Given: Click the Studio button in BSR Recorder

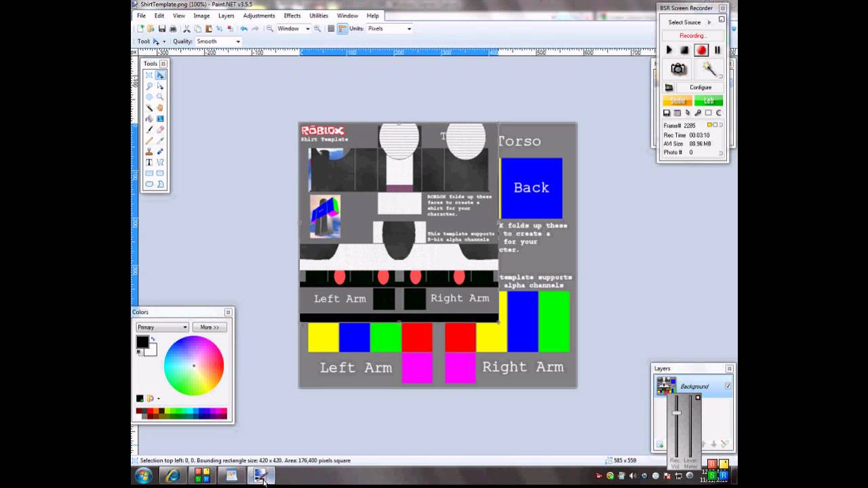Looking at the screenshot, I should point(677,101).
